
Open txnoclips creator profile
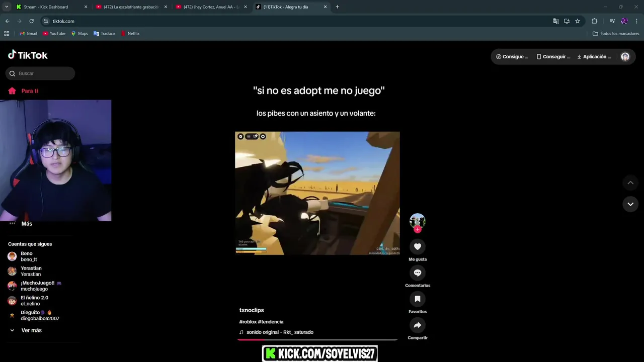click(252, 310)
